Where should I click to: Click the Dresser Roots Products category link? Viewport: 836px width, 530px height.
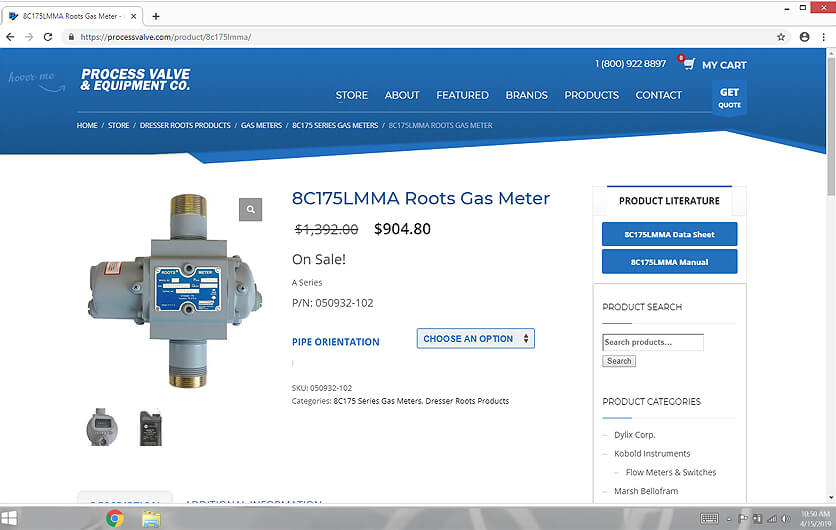click(467, 401)
